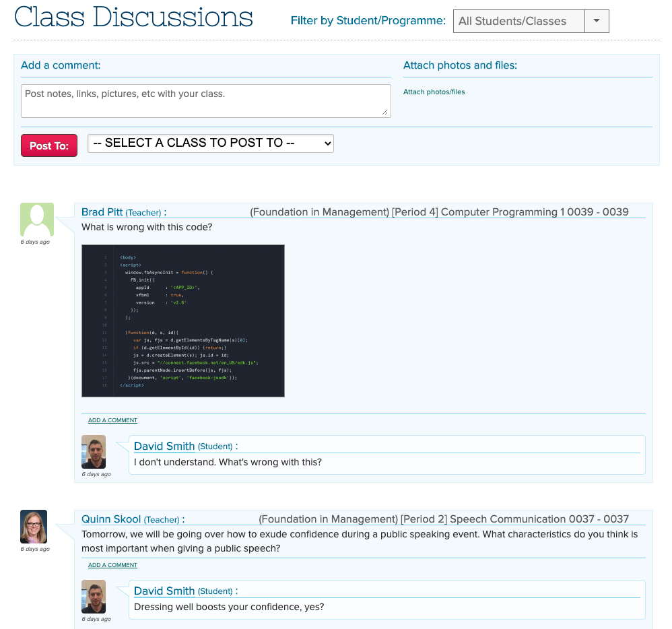Click David Smith's photo beside "I don't understand" reply
The height and width of the screenshot is (629, 672).
pos(94,452)
